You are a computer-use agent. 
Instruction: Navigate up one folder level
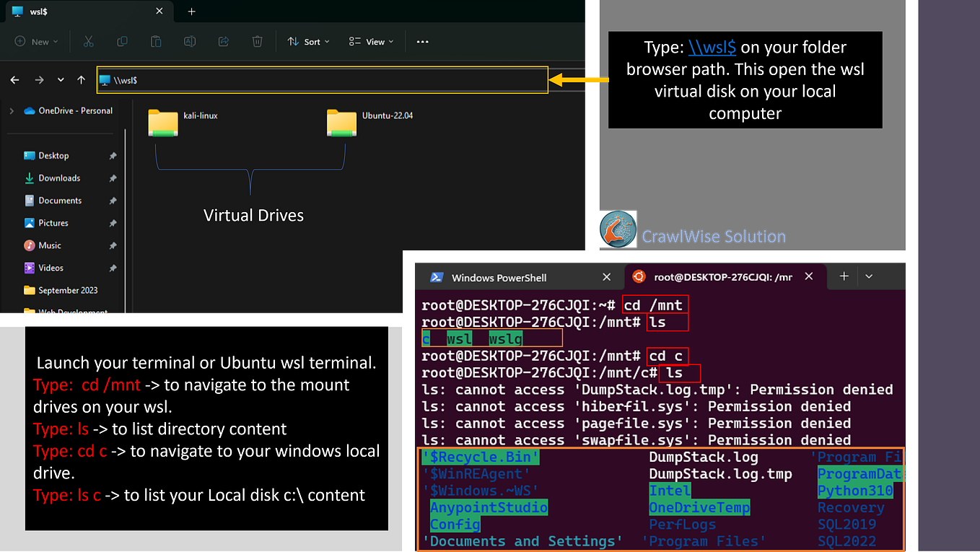click(x=81, y=79)
